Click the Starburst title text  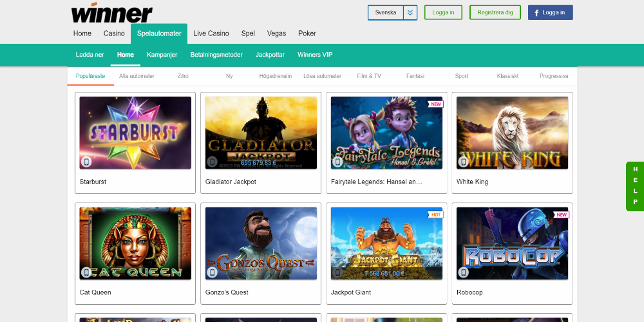(93, 182)
